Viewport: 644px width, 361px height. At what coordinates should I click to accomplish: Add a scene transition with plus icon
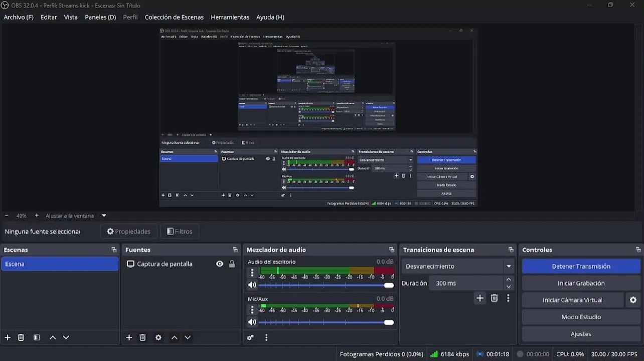[480, 298]
